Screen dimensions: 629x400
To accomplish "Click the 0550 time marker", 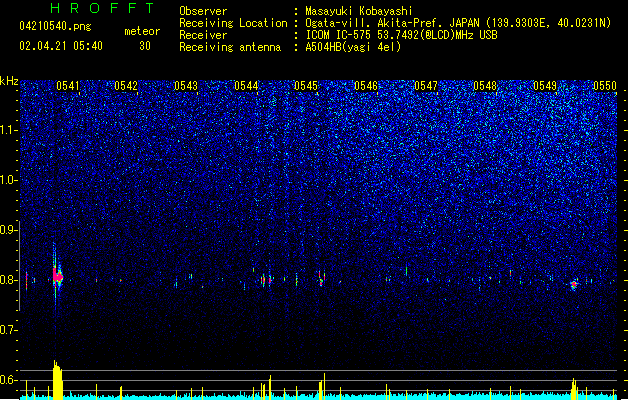I will [x=605, y=86].
